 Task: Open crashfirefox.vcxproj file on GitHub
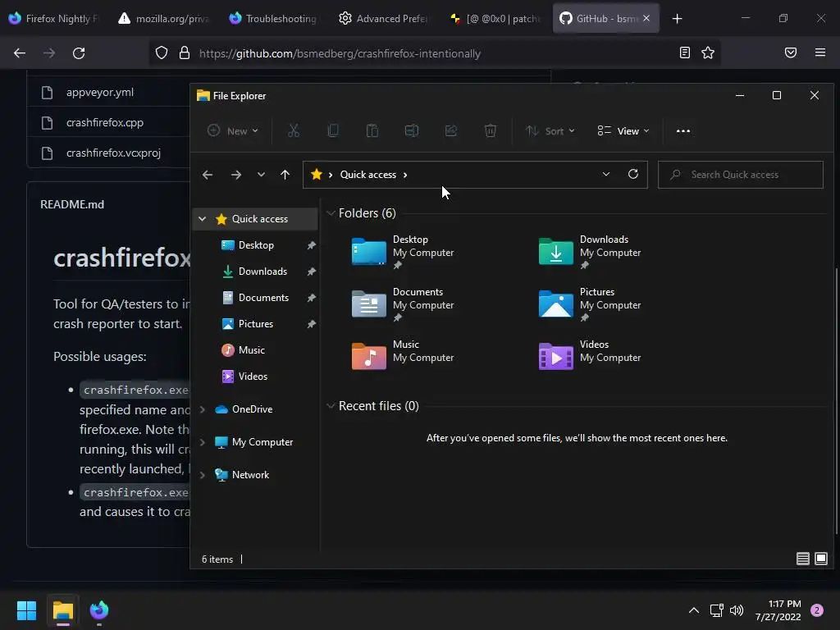click(x=113, y=153)
